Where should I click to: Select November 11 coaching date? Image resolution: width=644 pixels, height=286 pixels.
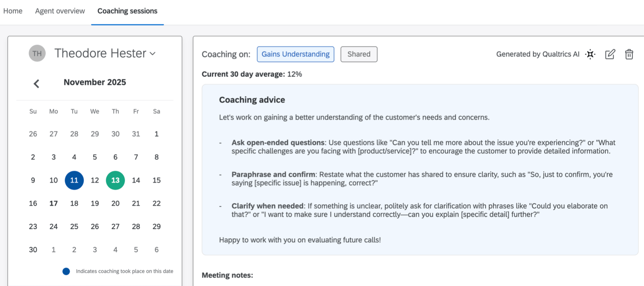pyautogui.click(x=74, y=180)
